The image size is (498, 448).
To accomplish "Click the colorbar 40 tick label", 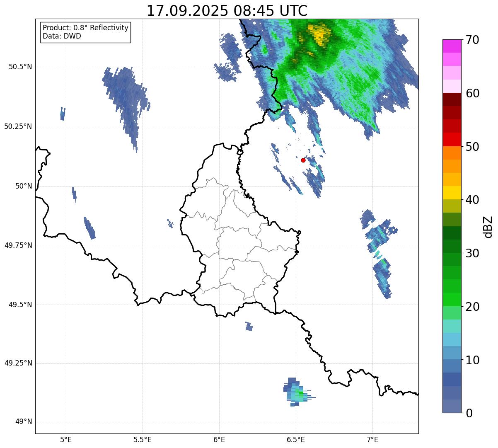I will (472, 200).
